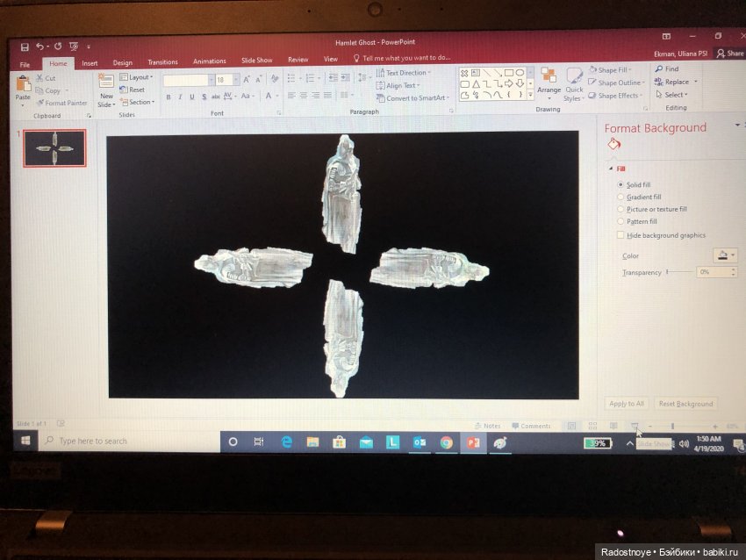Viewport: 746px width, 560px height.
Task: Click the Arrange icon in Drawing group
Action: click(x=549, y=79)
